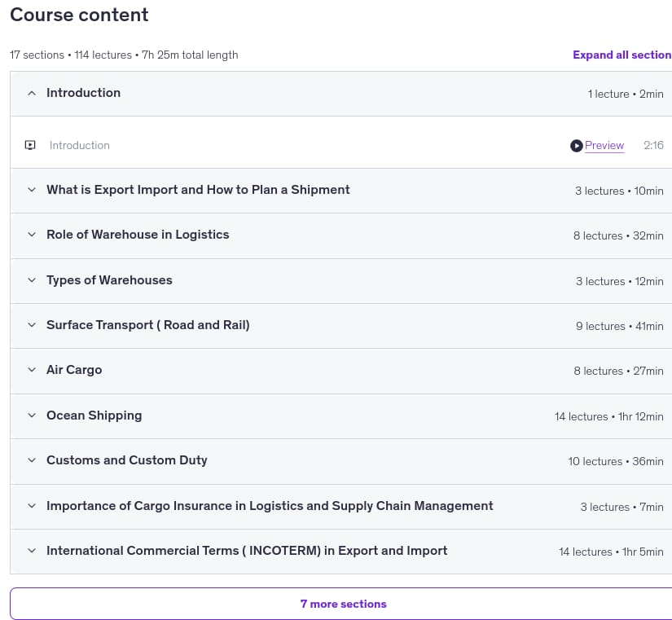Click 'Surface Transport ( Road and Rail)' title
Screen dimensions: 672x620
[148, 325]
